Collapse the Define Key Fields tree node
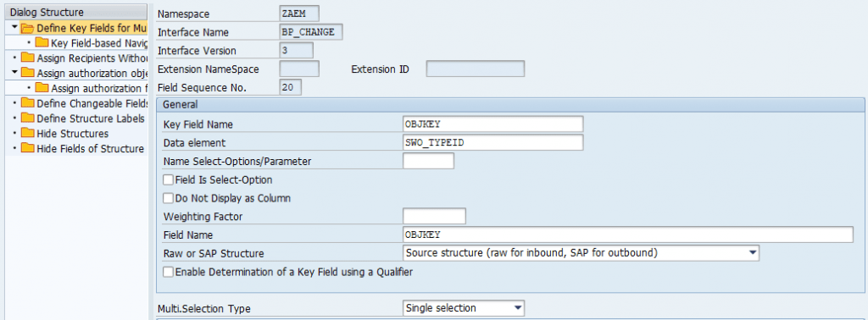Screen dimensions: 868x320 [x=14, y=27]
